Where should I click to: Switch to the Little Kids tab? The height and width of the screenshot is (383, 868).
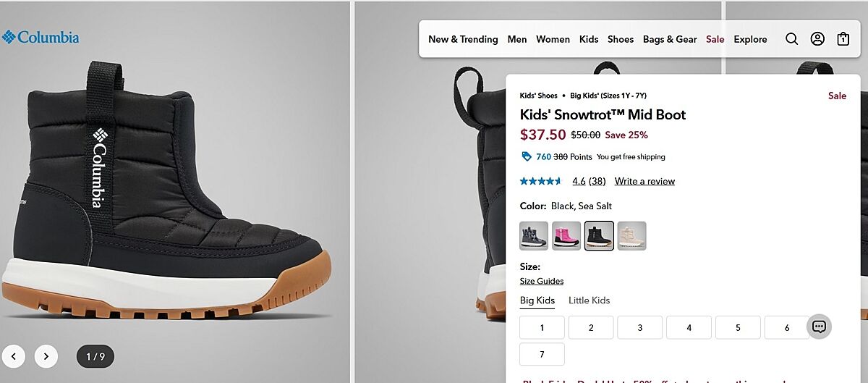click(589, 300)
